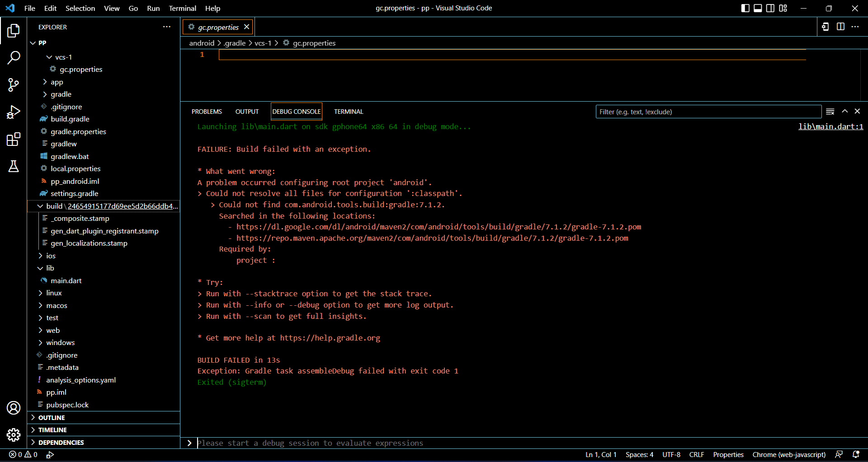Open Explorer views and more actions menu
The height and width of the screenshot is (462, 868).
(167, 27)
